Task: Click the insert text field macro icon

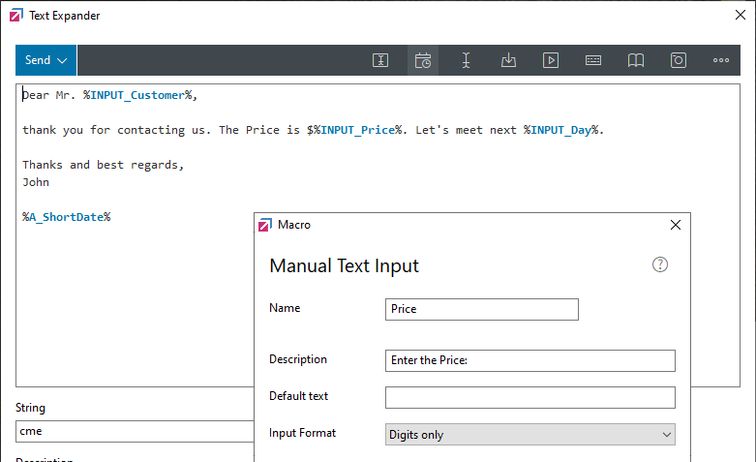Action: [x=380, y=60]
